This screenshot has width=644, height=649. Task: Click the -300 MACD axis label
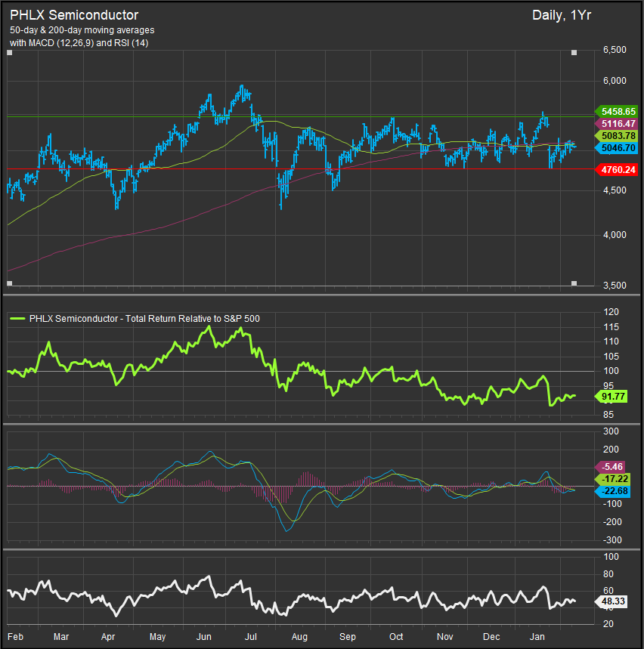611,540
